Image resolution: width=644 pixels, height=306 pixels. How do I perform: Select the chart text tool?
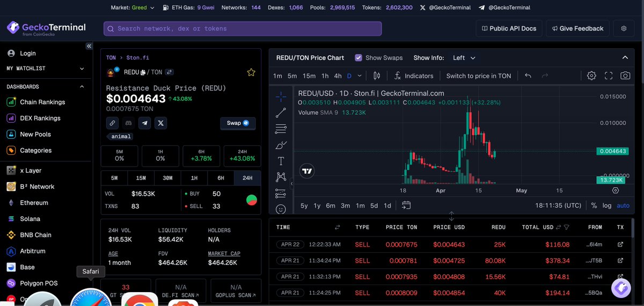281,161
